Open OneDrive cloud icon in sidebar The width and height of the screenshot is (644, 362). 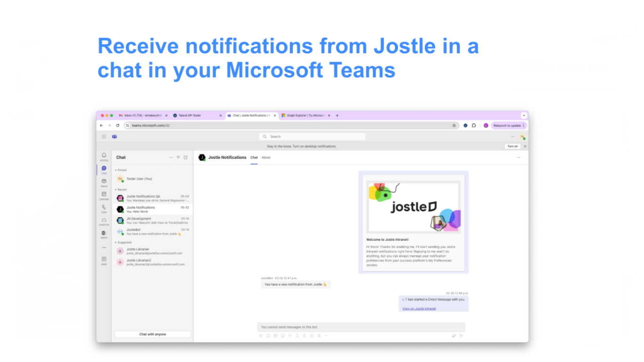(104, 221)
